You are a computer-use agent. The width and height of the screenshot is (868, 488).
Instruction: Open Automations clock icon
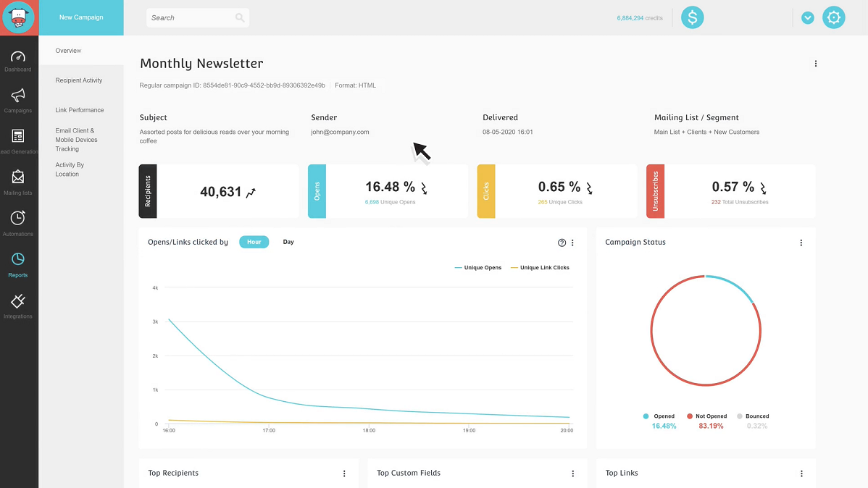tap(17, 218)
